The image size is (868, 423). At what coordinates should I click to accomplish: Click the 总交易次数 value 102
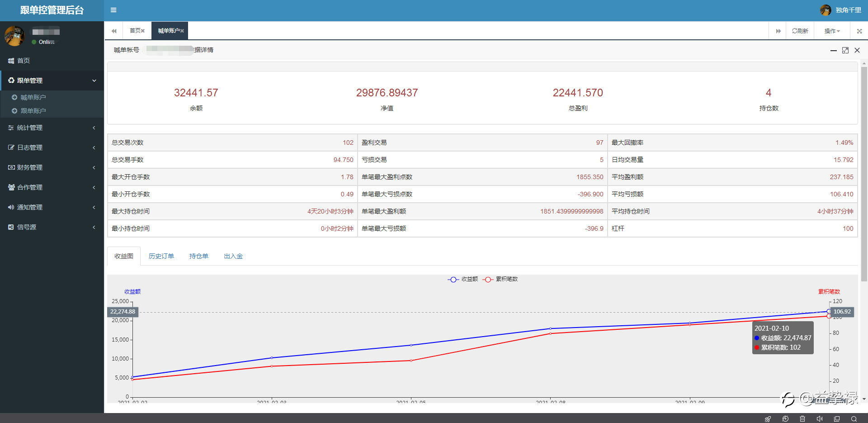(348, 143)
